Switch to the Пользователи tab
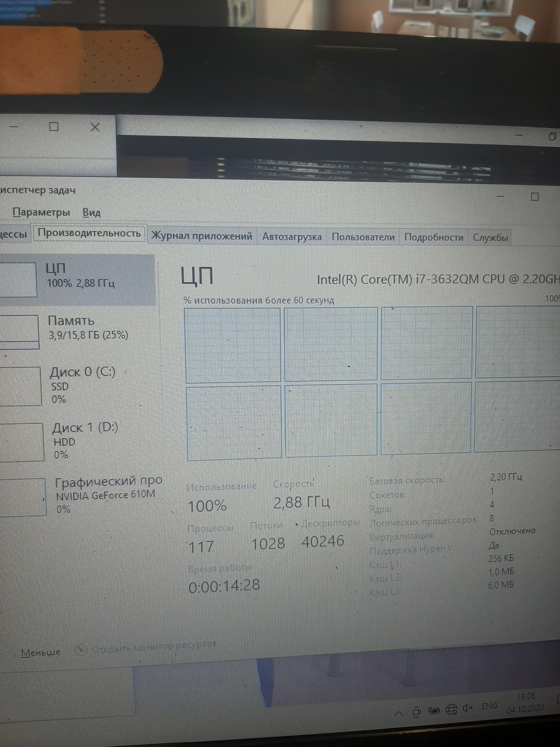Image resolution: width=560 pixels, height=747 pixels. click(363, 237)
